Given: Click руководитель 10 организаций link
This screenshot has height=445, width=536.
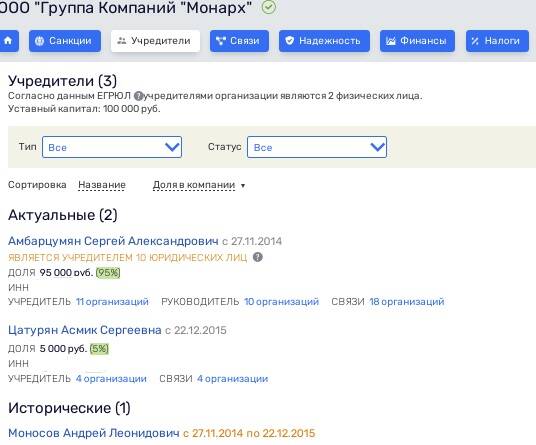Looking at the screenshot, I should 281,302.
